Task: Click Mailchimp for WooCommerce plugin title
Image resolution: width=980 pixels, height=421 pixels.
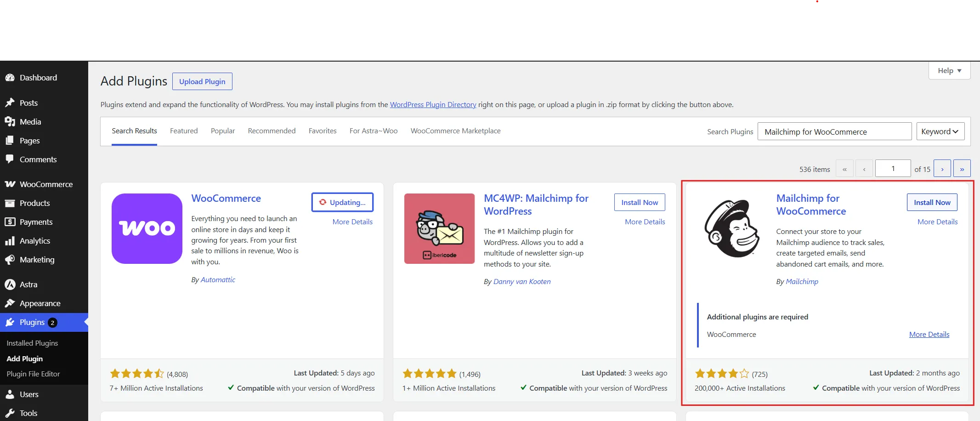Action: (x=811, y=205)
